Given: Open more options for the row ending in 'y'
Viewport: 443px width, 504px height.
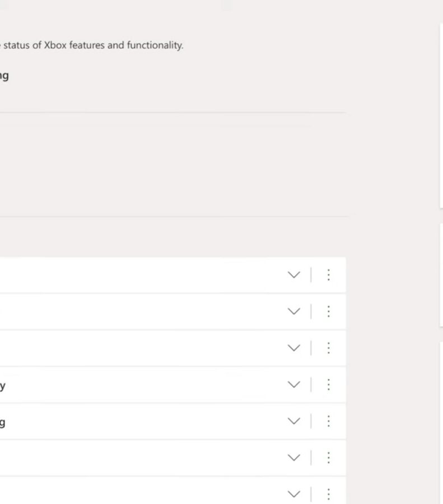Looking at the screenshot, I should click(x=328, y=385).
